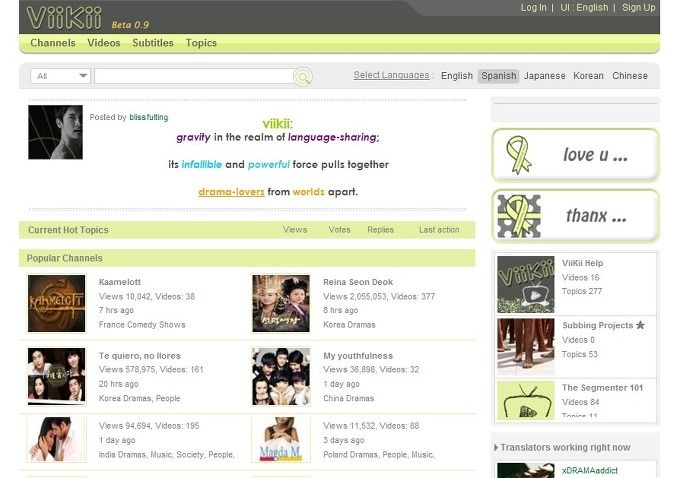
Task: Toggle the Spanish language filter
Action: coord(499,76)
